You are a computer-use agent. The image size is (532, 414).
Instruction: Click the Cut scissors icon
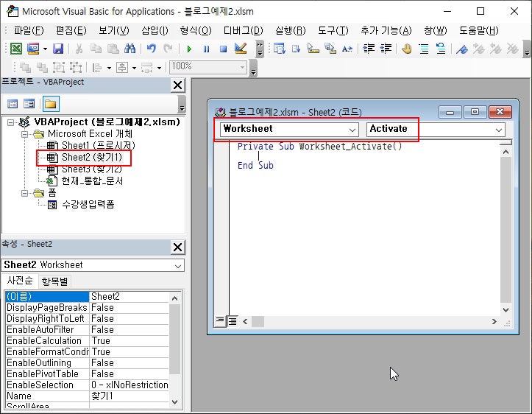[x=79, y=49]
